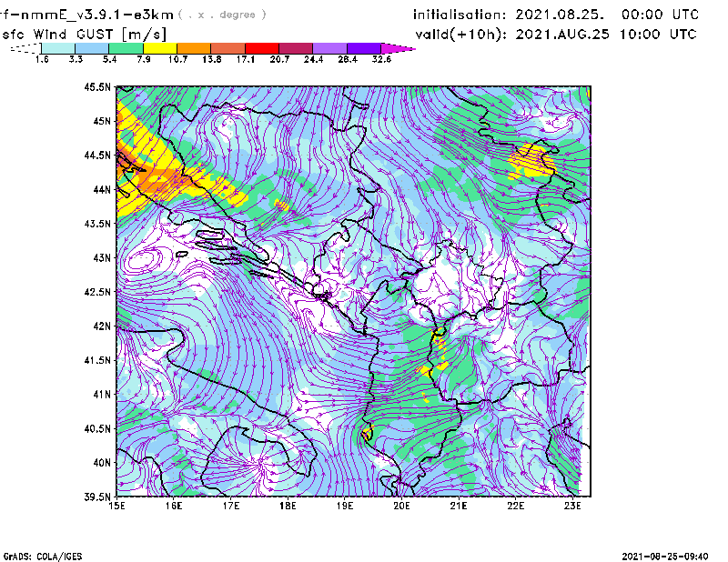Screen dimensions: 728x562
Task: Click the lavender 24.4–28.4 legend swatch
Action: pyautogui.click(x=329, y=48)
